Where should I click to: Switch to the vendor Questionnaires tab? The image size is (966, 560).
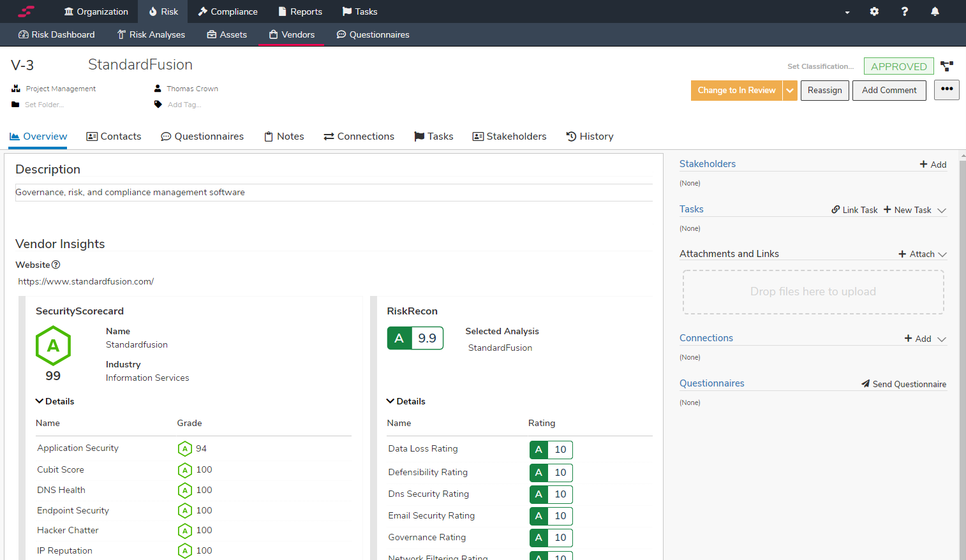click(202, 136)
